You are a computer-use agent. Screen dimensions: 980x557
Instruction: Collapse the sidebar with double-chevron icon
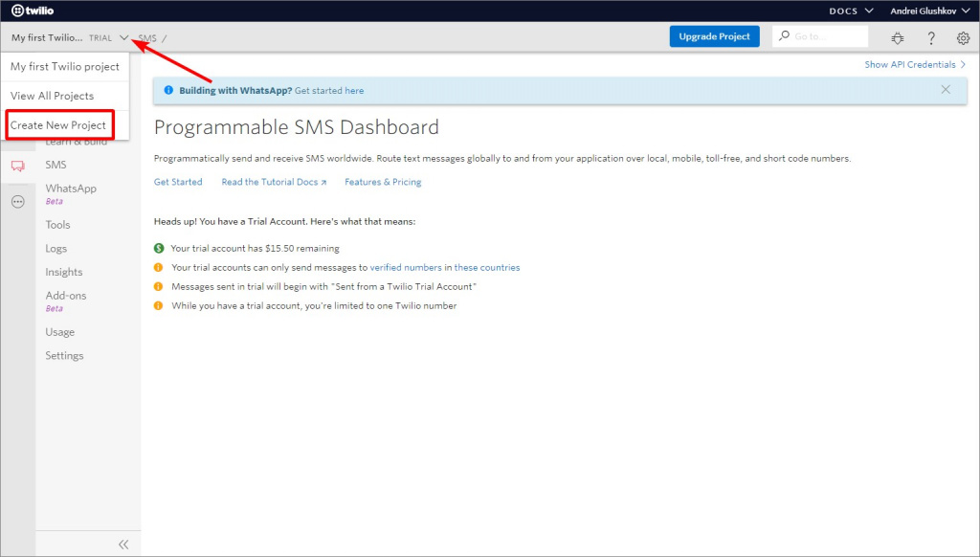[x=123, y=544]
